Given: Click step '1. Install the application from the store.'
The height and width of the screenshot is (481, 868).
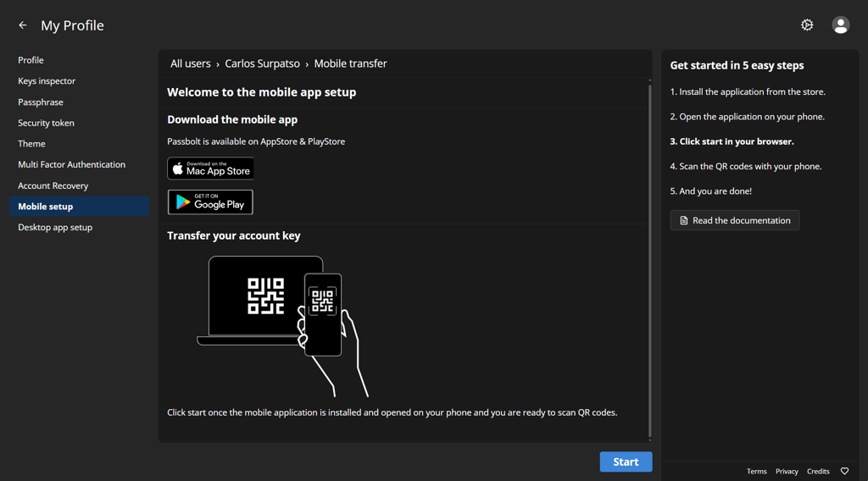Looking at the screenshot, I should [x=748, y=91].
